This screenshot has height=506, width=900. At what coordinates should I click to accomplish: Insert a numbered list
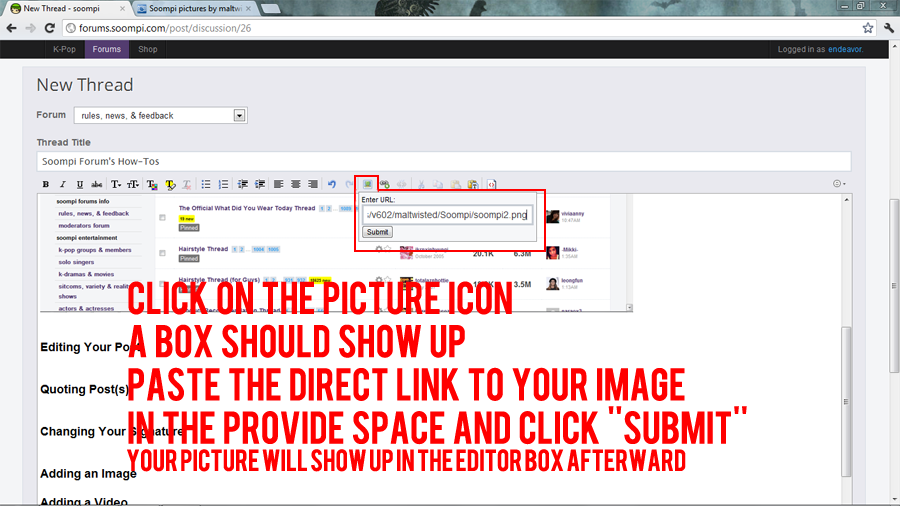223,184
